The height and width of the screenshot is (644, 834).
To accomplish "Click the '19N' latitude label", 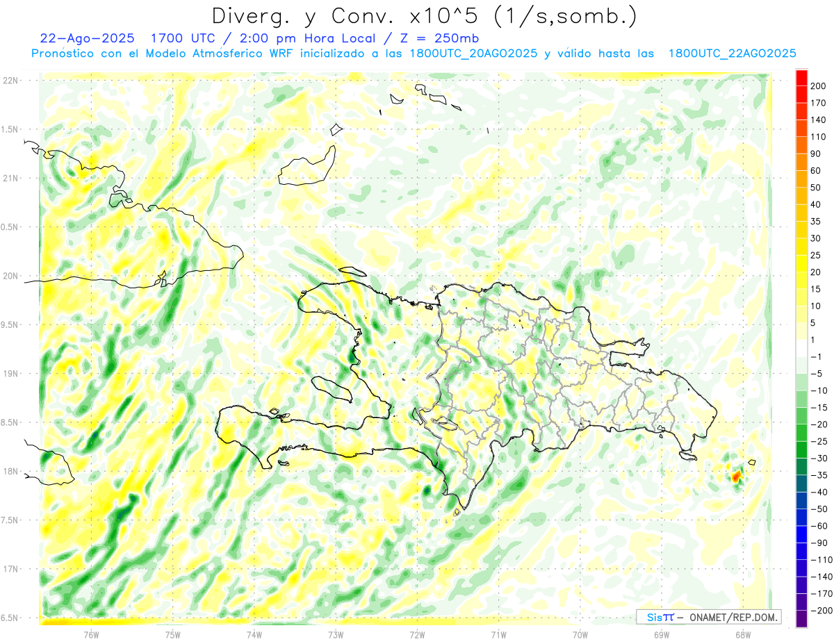I will (10, 374).
